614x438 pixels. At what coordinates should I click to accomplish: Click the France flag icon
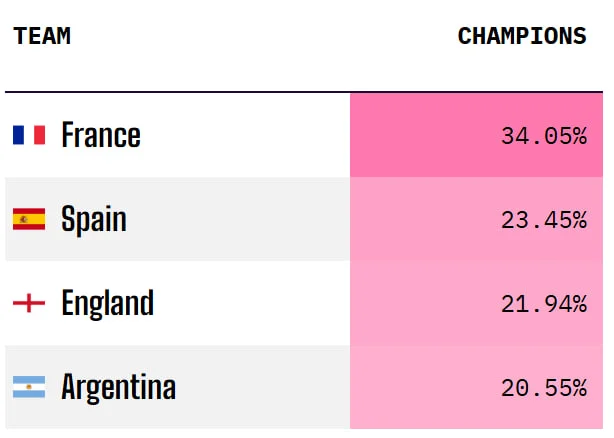[x=29, y=135]
